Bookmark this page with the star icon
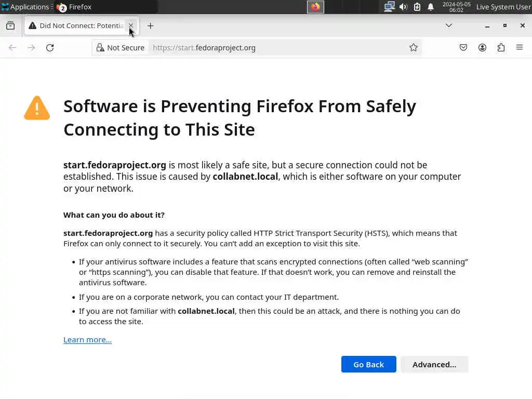This screenshot has height=399, width=532. (x=414, y=48)
